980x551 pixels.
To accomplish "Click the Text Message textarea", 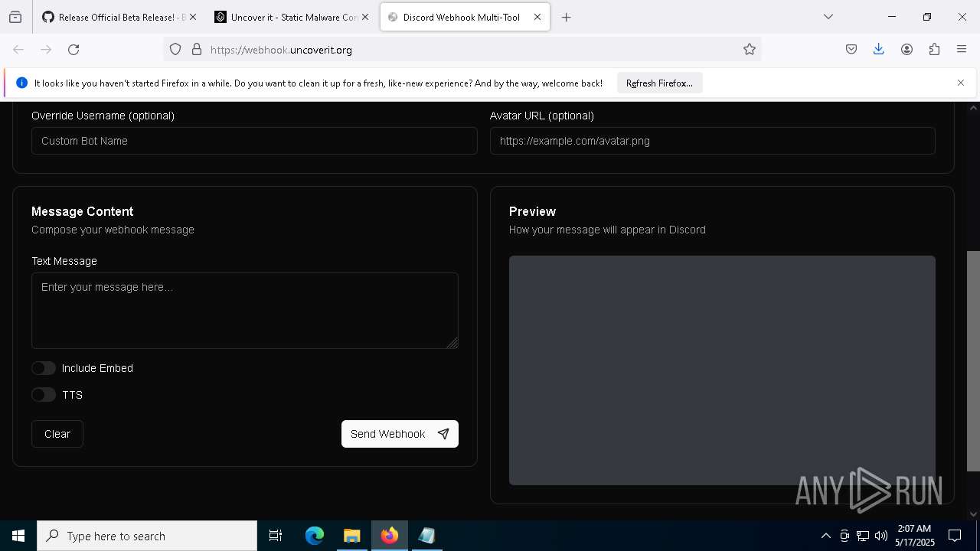I will [245, 311].
